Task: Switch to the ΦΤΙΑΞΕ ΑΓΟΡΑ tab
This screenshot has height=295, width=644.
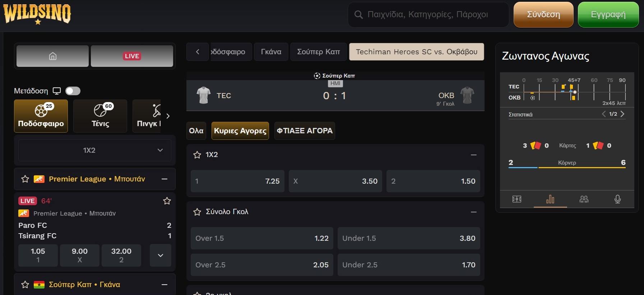Action: [x=305, y=131]
